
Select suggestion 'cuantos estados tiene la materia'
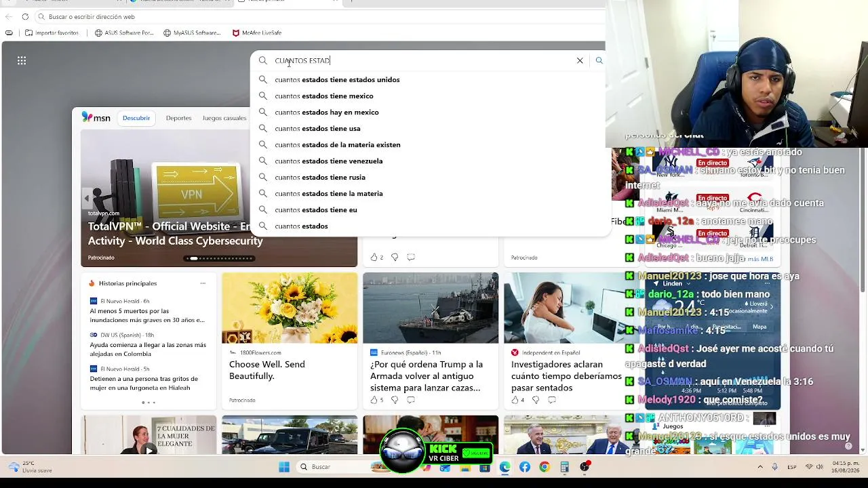click(x=431, y=194)
